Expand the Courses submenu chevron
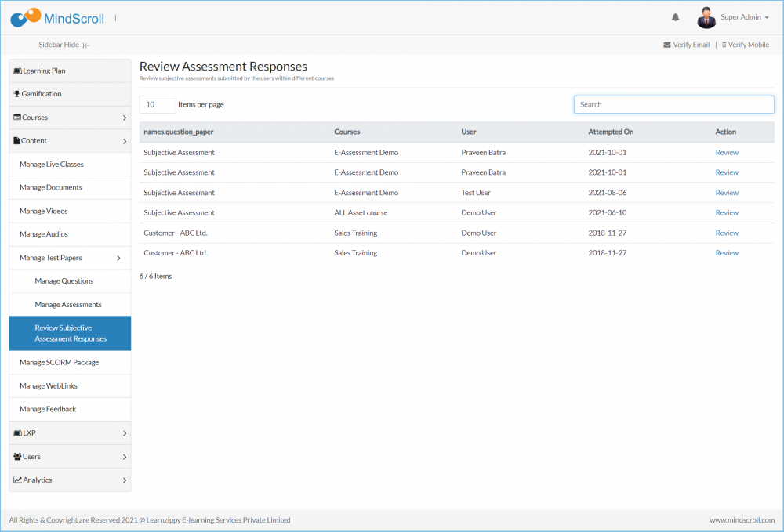784x532 pixels. coord(125,118)
